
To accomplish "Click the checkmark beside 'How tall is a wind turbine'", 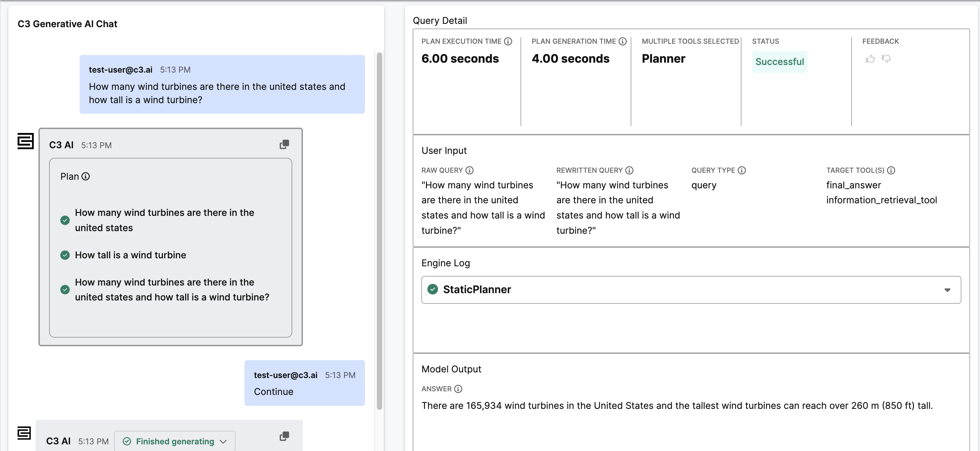I will 65,255.
